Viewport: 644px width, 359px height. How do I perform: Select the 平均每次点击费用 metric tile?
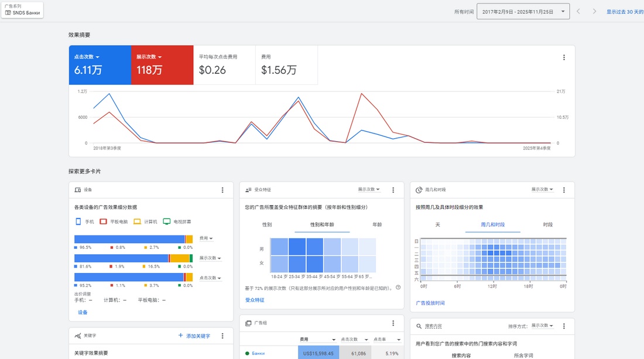coord(224,65)
